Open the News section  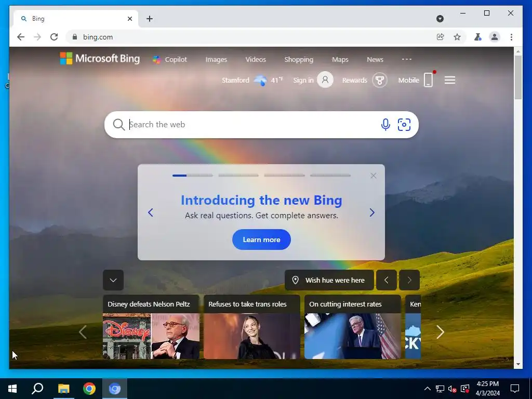tap(375, 59)
